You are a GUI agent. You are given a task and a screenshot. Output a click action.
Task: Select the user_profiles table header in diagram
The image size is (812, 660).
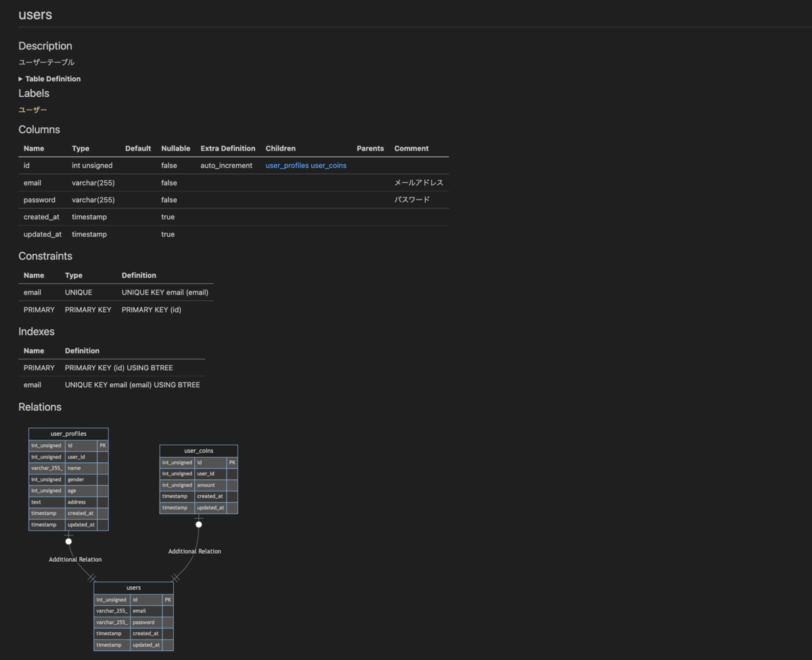click(x=68, y=433)
